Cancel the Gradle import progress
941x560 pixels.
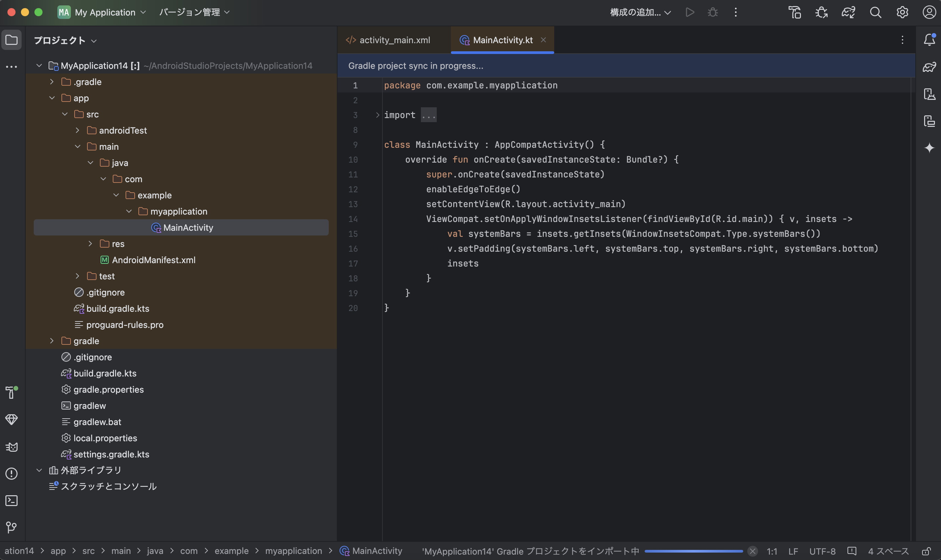tap(752, 551)
